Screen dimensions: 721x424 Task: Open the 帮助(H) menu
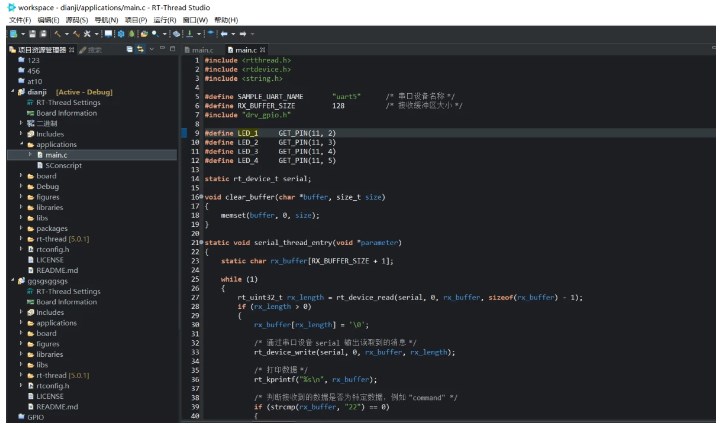pyautogui.click(x=226, y=20)
